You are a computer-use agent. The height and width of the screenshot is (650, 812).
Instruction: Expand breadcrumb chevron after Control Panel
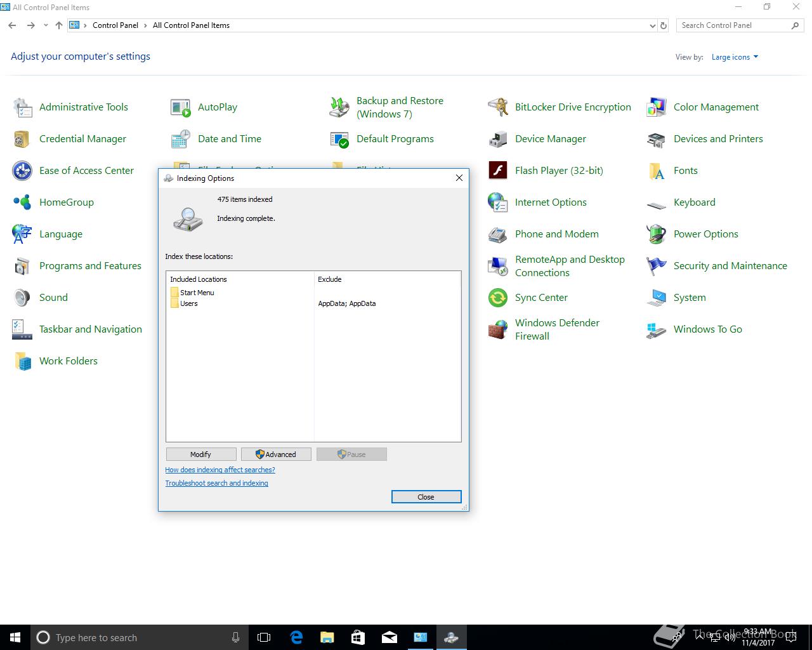point(145,25)
